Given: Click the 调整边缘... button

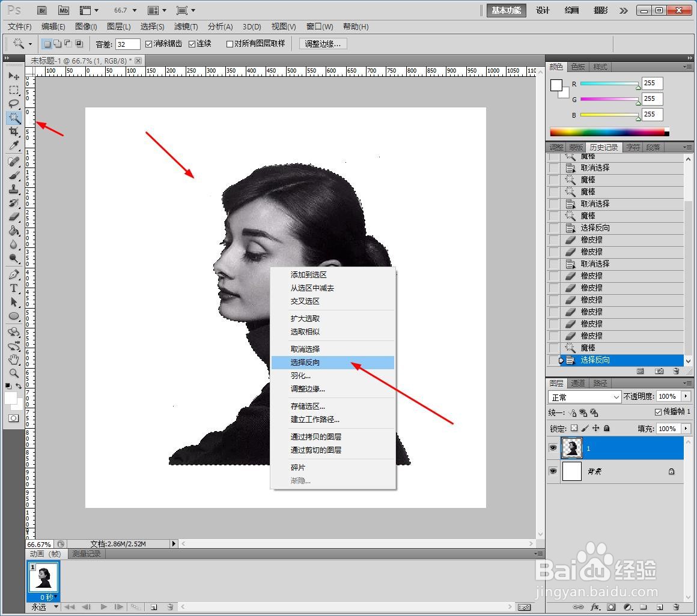Looking at the screenshot, I should 323,44.
